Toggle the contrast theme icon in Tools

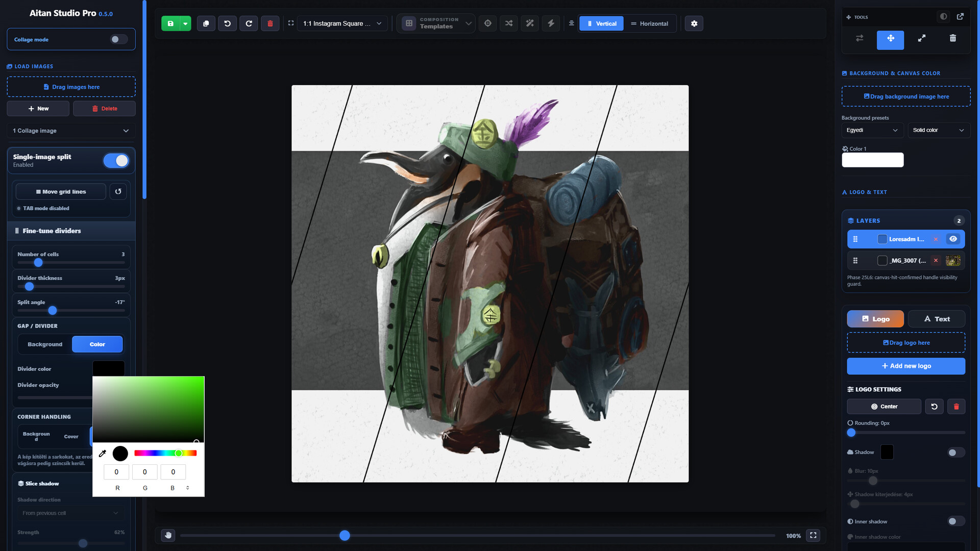[943, 17]
